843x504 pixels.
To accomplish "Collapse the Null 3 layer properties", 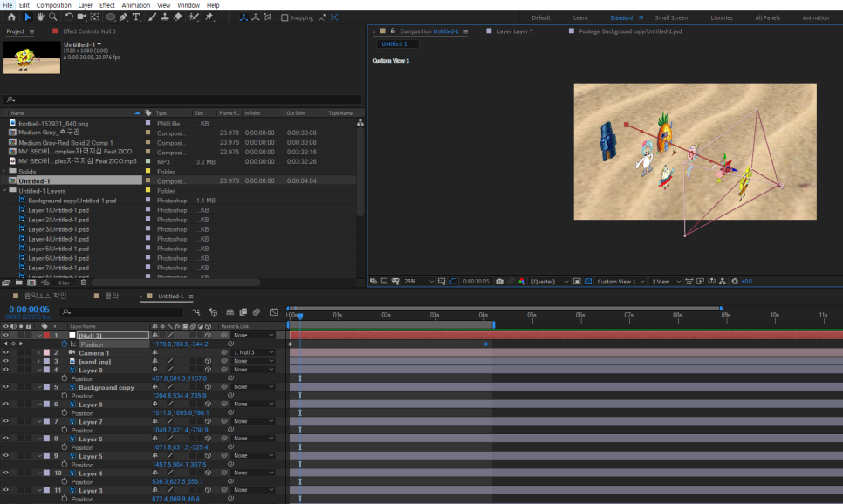I will click(x=39, y=336).
